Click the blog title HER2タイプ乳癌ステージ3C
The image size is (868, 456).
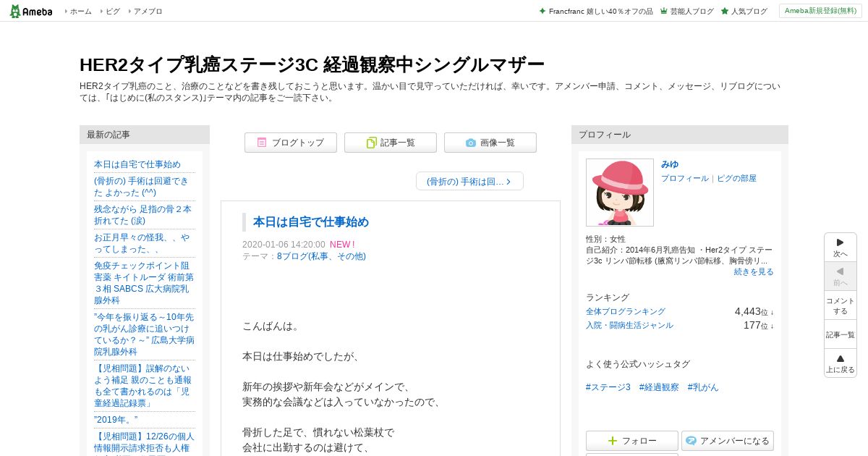pos(312,64)
